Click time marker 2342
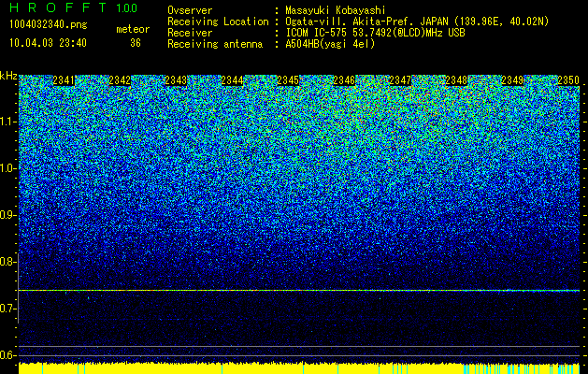This screenshot has height=374, width=588. tap(120, 80)
